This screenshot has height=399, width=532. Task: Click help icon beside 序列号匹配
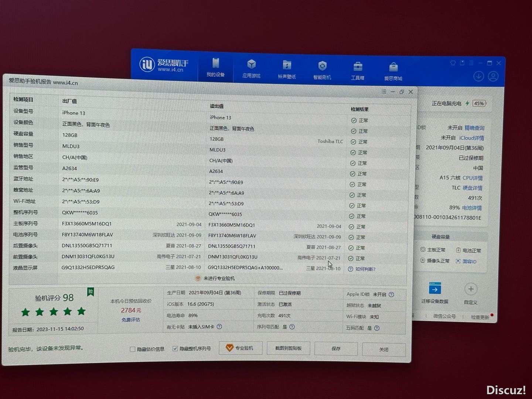[292, 327]
